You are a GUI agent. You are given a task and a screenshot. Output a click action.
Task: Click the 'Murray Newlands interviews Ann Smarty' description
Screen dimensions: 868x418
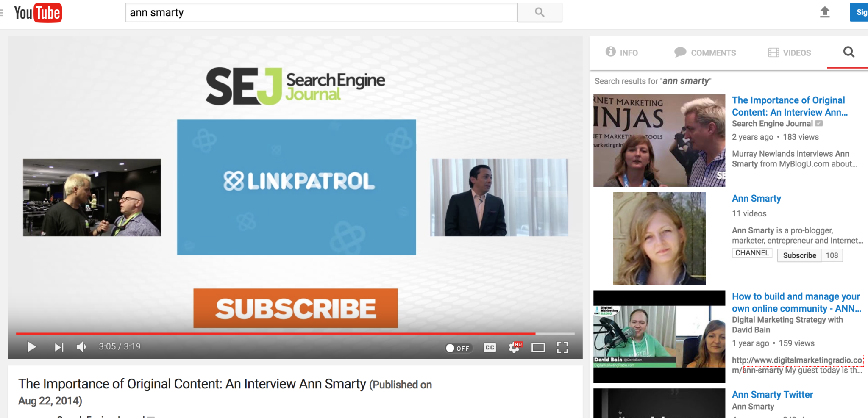pos(794,159)
